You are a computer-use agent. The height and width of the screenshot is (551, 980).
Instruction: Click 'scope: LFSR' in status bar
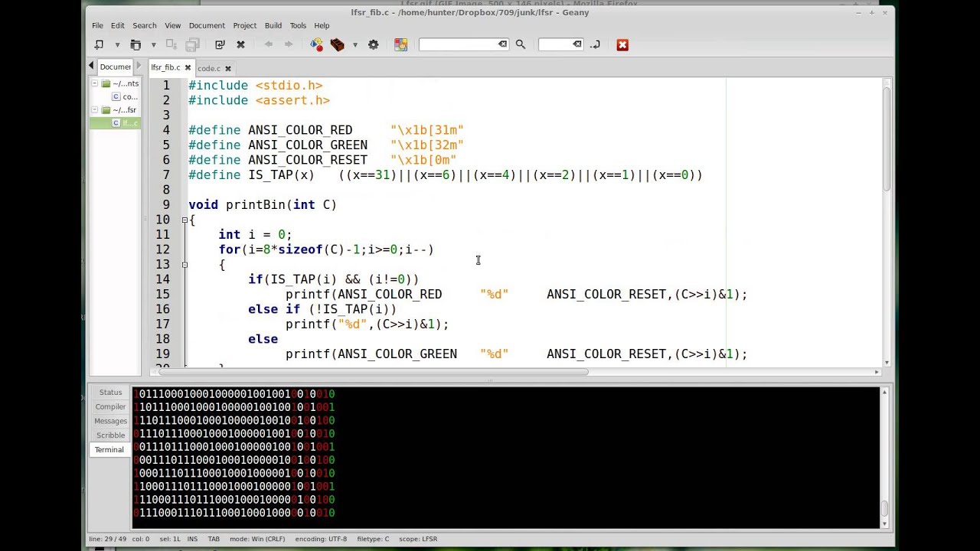coord(417,539)
